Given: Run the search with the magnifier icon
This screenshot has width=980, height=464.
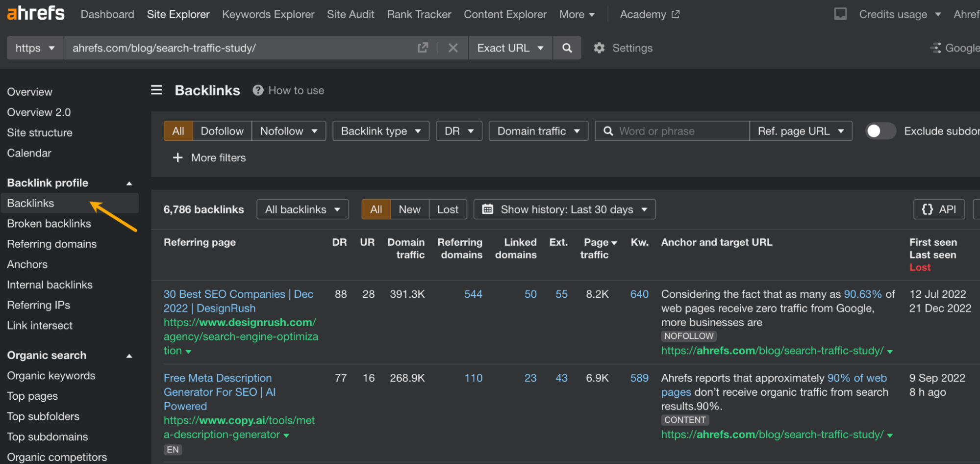Looking at the screenshot, I should [567, 48].
